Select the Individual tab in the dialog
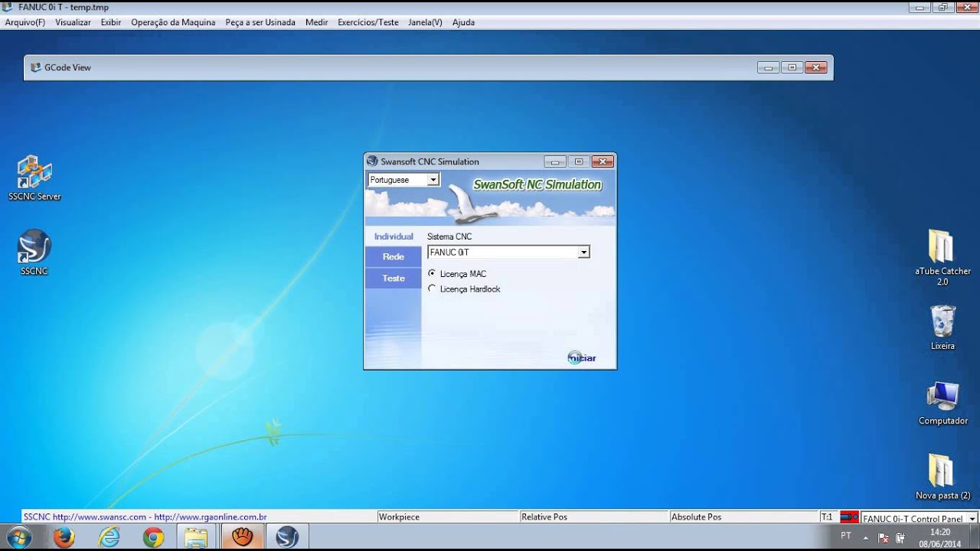The height and width of the screenshot is (551, 980). pyautogui.click(x=394, y=236)
